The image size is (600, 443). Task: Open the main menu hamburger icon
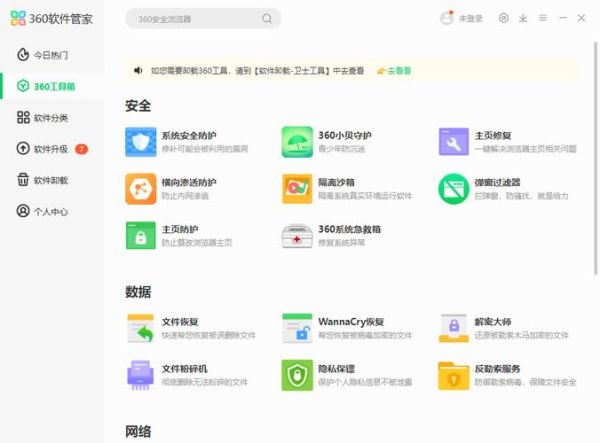click(543, 18)
